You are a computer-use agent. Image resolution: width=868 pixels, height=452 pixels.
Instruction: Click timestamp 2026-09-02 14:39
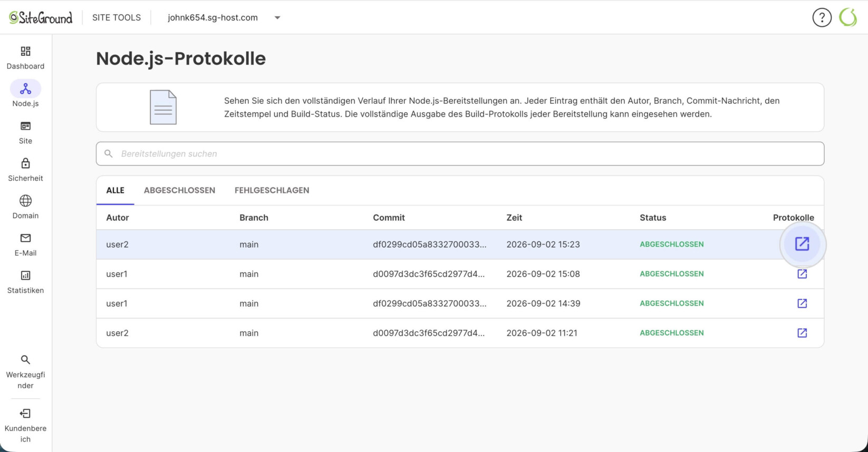(x=543, y=303)
